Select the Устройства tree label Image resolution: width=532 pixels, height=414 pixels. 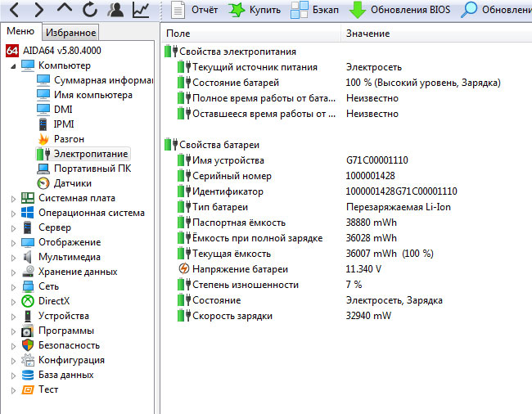pyautogui.click(x=64, y=316)
